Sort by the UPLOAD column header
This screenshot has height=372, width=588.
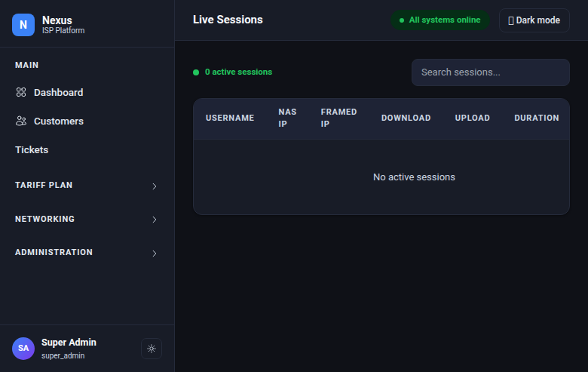coord(472,118)
